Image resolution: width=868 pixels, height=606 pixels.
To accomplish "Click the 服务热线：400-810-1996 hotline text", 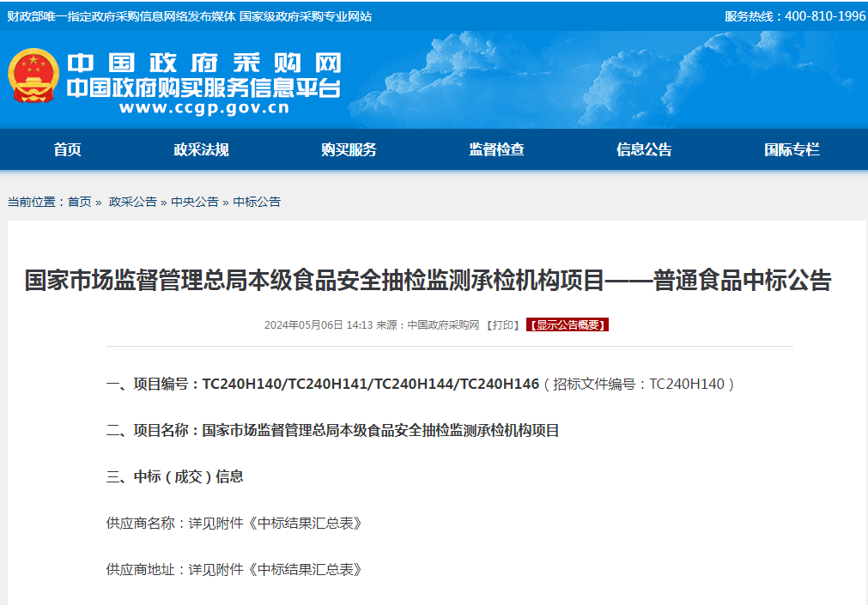I will coord(795,16).
